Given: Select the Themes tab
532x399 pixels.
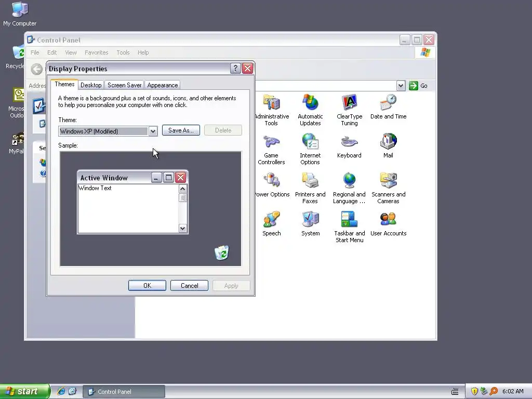Looking at the screenshot, I should tap(64, 85).
